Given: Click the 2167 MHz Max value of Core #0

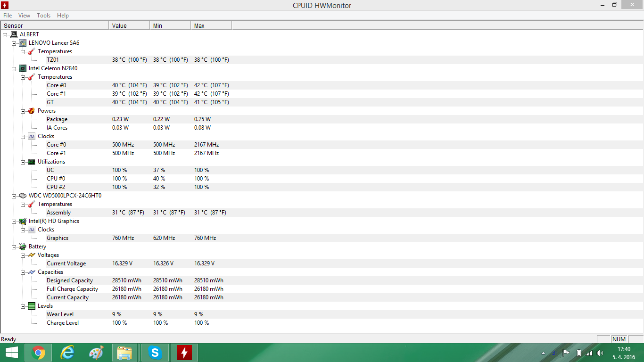Looking at the screenshot, I should (x=206, y=145).
